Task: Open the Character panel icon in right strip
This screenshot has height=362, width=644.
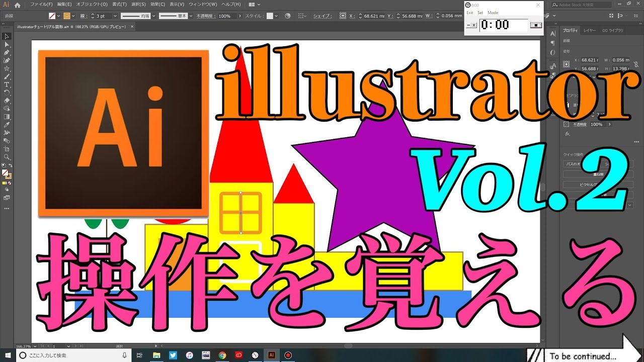Action: click(x=553, y=34)
